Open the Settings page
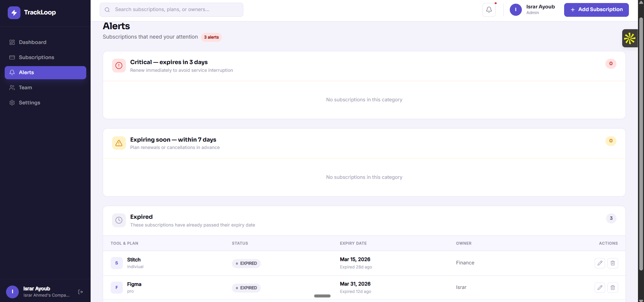 30,103
